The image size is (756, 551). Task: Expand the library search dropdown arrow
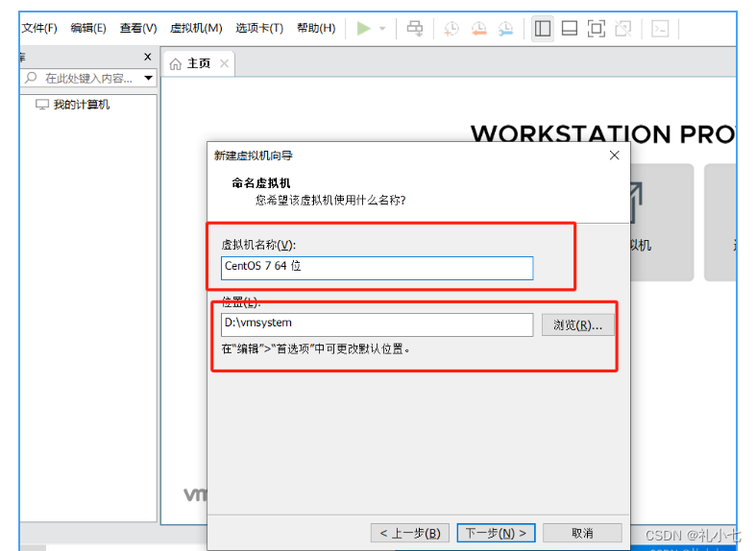149,78
